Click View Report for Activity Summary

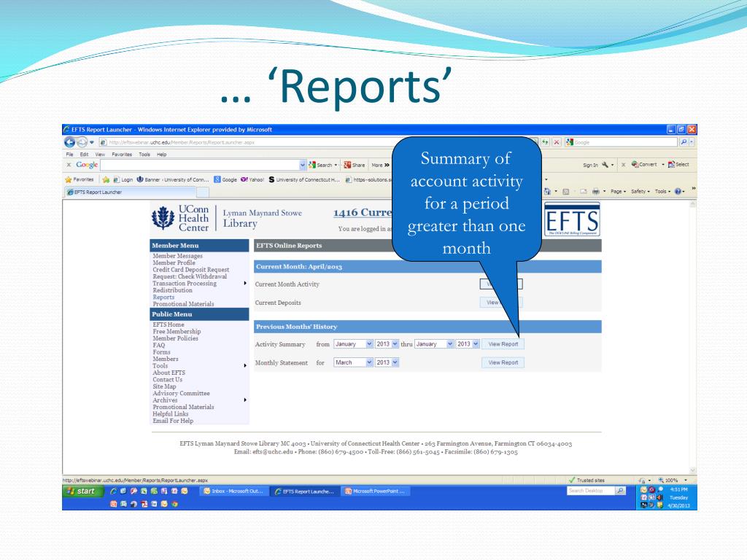tap(503, 344)
